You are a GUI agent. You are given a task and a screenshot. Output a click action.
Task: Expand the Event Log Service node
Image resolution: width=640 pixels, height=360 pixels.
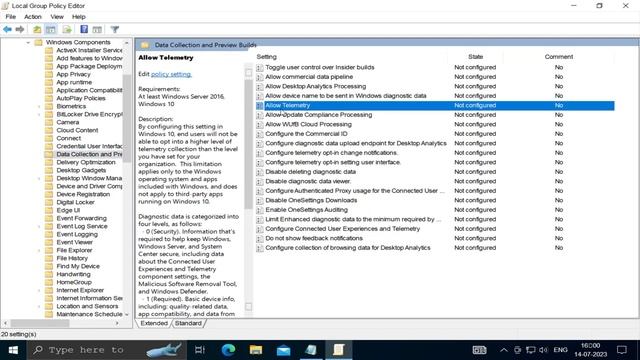39,226
